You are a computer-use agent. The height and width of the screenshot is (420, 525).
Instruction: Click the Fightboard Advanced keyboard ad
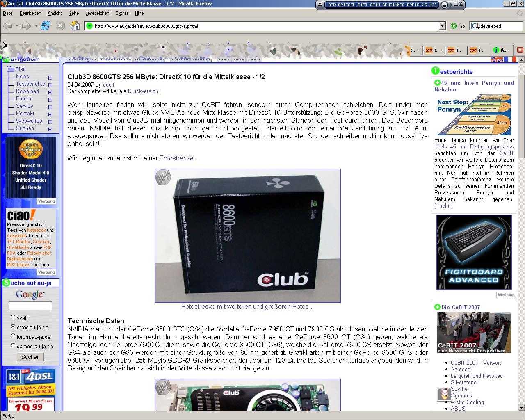[474, 252]
